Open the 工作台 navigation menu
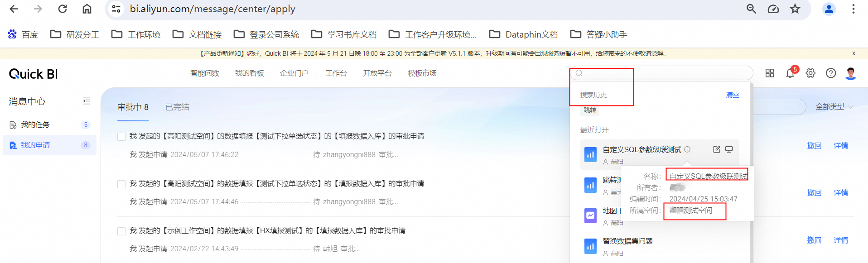The height and width of the screenshot is (263, 868). tap(336, 73)
